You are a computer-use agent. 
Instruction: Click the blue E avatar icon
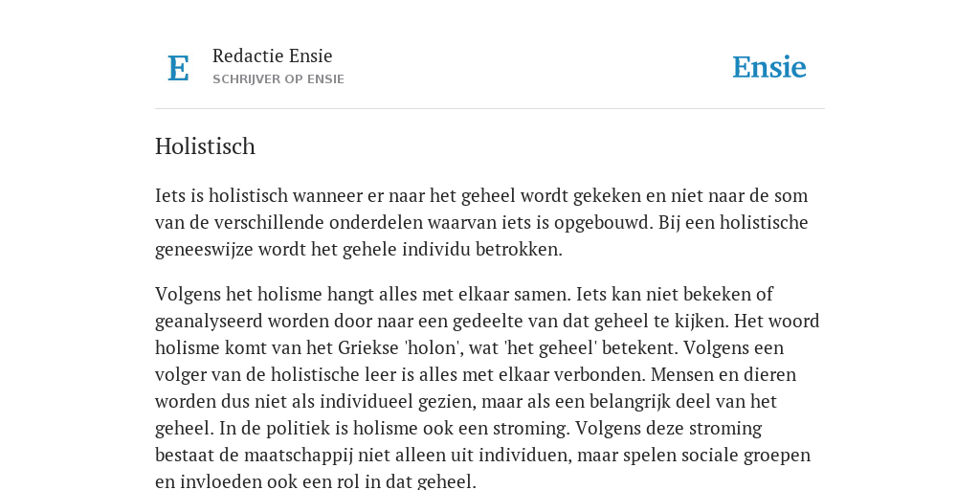tap(178, 68)
